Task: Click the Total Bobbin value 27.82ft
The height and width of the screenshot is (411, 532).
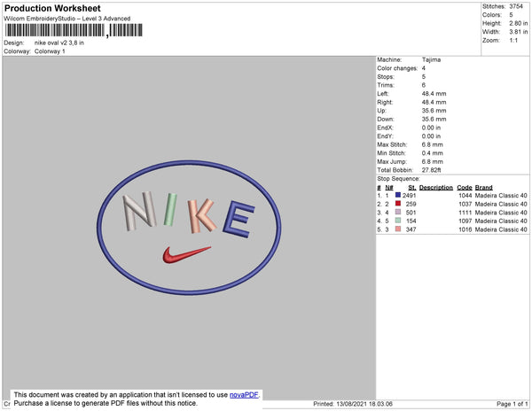Action: (x=431, y=170)
